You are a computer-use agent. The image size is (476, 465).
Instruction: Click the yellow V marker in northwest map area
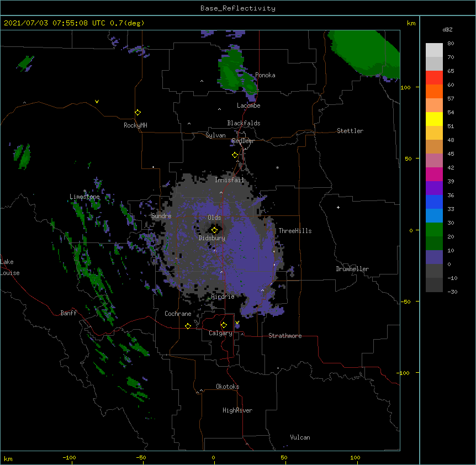(97, 102)
